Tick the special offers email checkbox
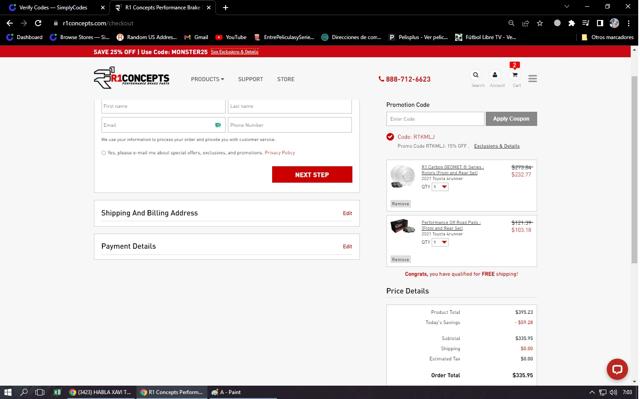640x399 pixels. point(103,153)
